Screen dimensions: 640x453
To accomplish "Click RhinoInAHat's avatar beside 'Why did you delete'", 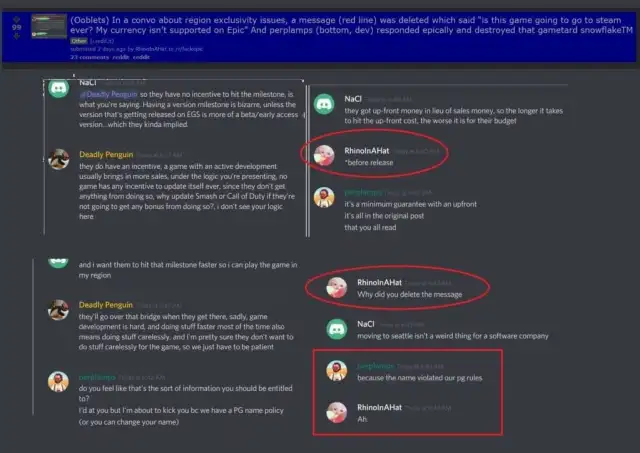I will (337, 287).
